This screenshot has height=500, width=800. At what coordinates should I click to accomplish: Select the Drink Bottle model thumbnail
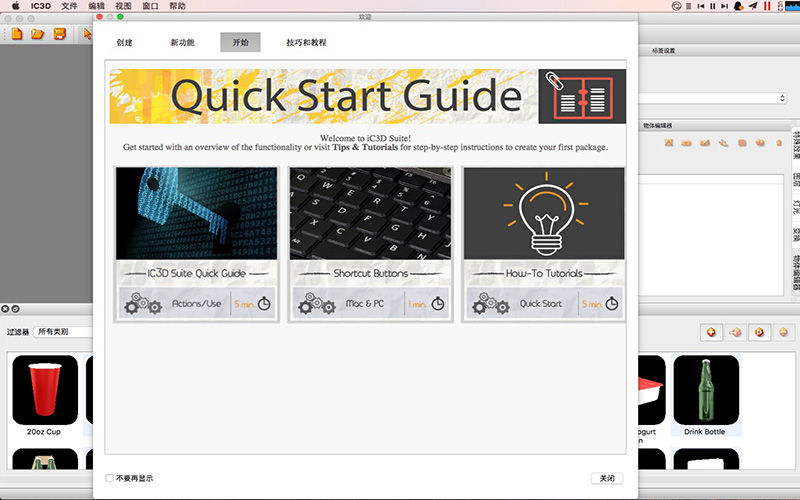(x=706, y=390)
